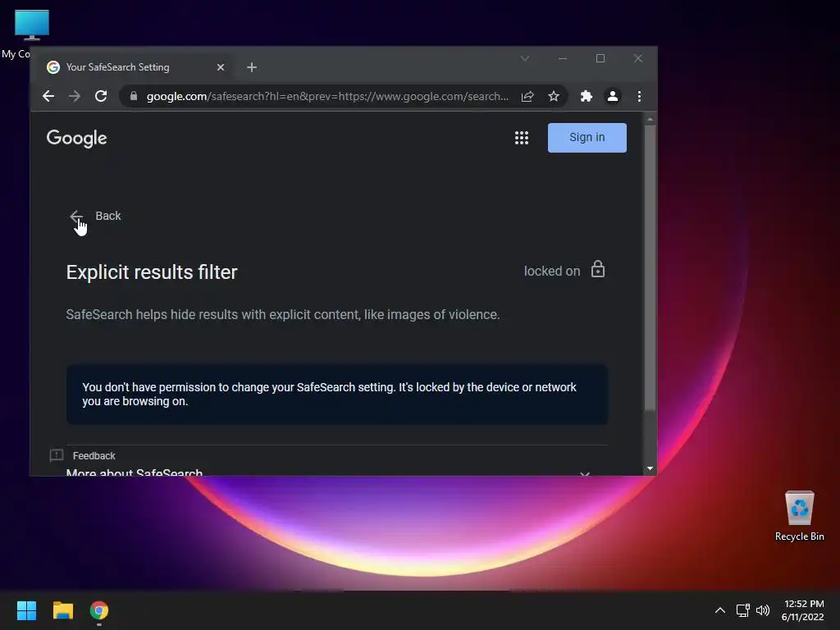Screen dimensions: 840x630
Task: Click the SafeSearch helps hide results description
Action: 283,314
